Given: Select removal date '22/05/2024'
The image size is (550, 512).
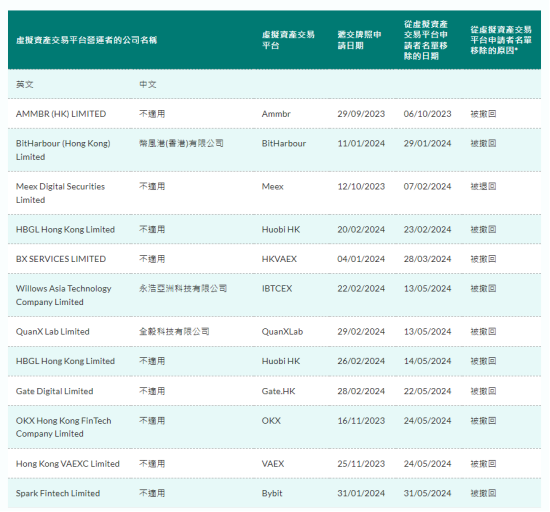Looking at the screenshot, I should click(x=427, y=391).
